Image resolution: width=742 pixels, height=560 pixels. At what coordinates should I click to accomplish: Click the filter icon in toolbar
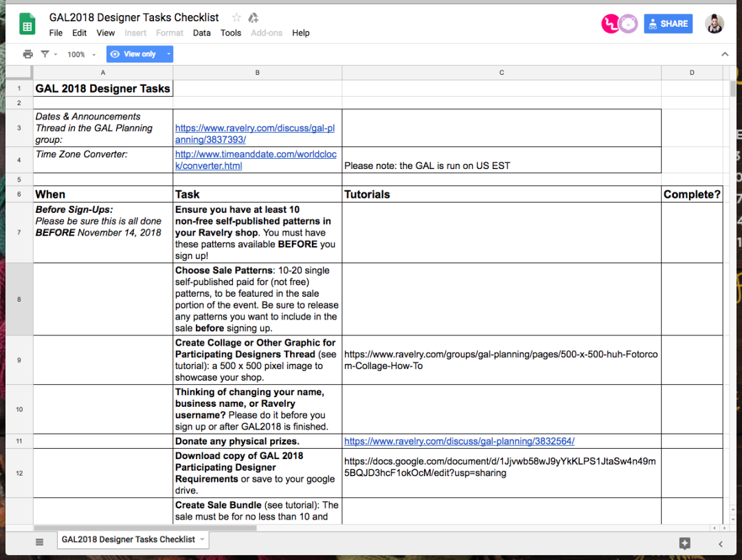point(45,54)
